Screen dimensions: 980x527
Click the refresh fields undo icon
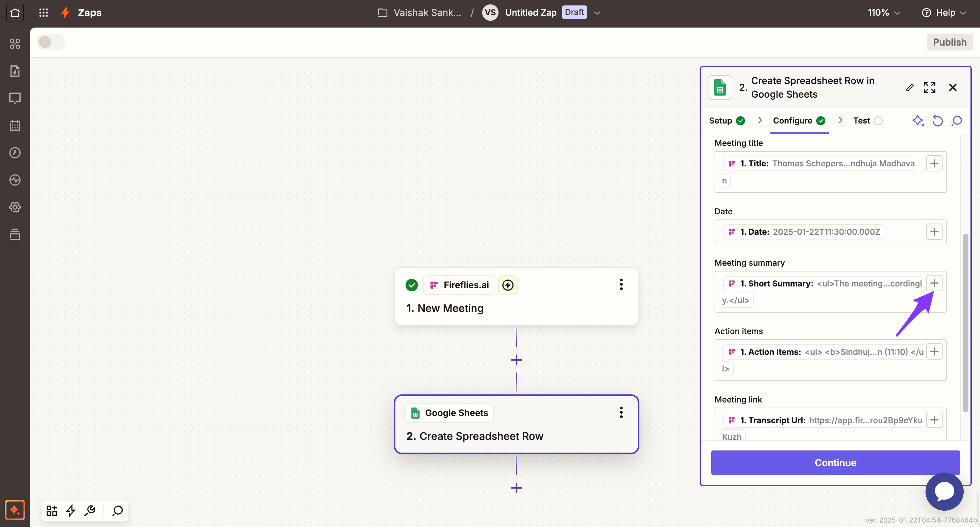(x=937, y=121)
